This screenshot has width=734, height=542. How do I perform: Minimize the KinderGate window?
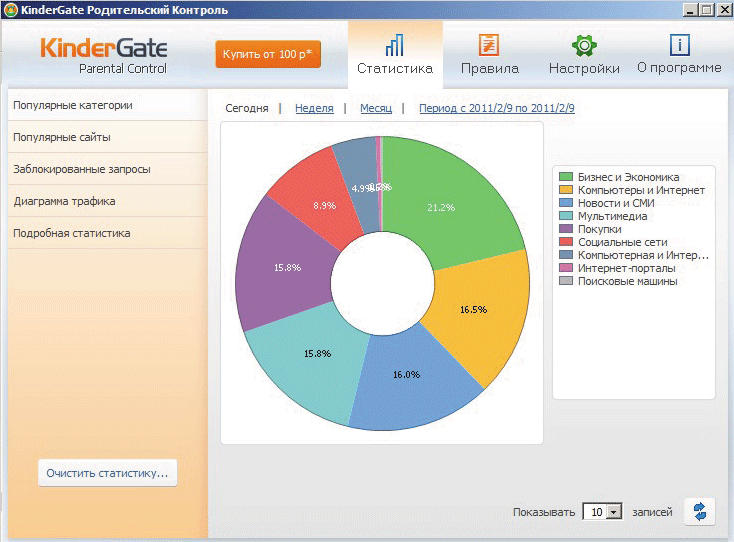click(690, 10)
